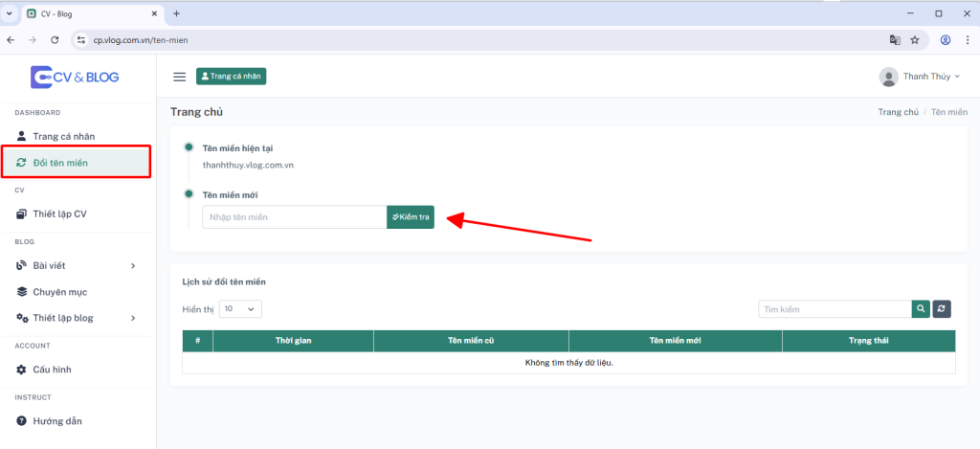The width and height of the screenshot is (980, 449).
Task: Click the CV & BLOG logo
Action: [75, 77]
